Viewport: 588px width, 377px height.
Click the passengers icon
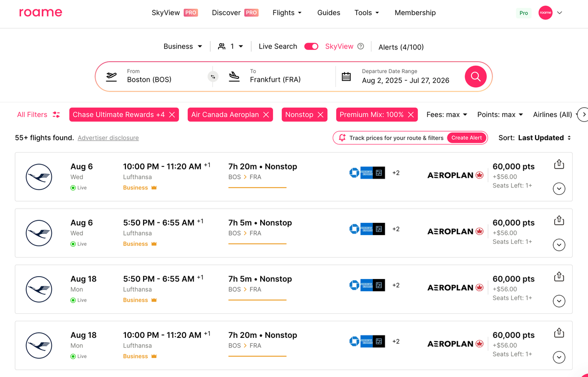222,47
